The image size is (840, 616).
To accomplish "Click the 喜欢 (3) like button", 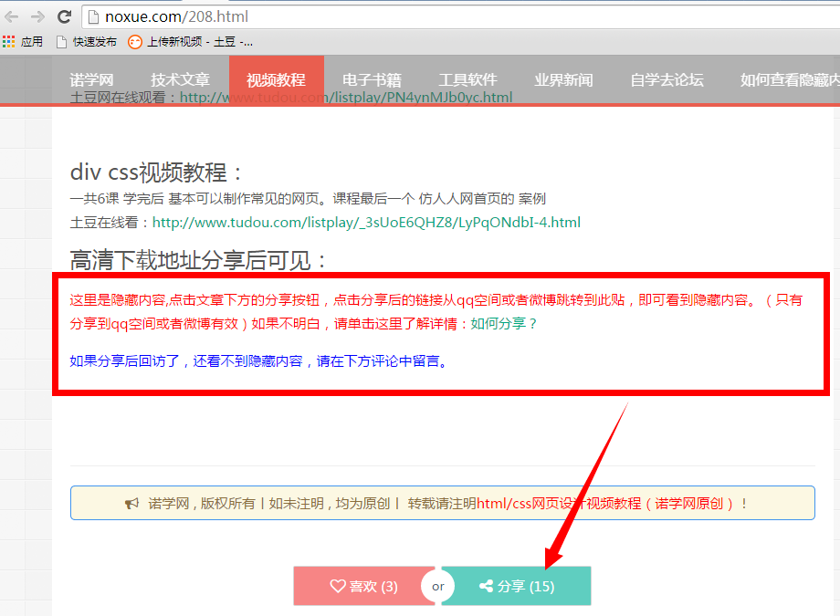I will click(x=364, y=586).
